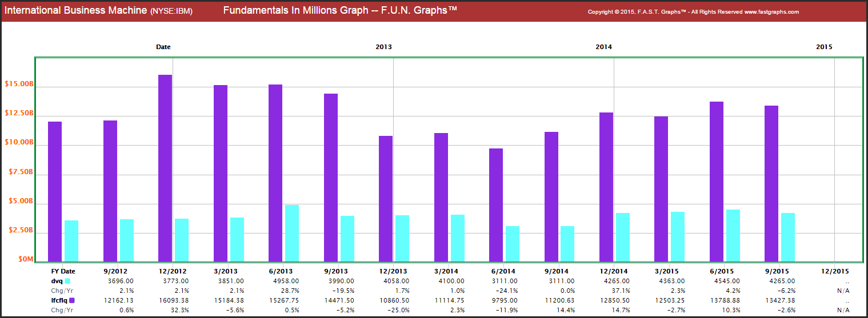Select the purple bar for 9/2015

click(771, 183)
